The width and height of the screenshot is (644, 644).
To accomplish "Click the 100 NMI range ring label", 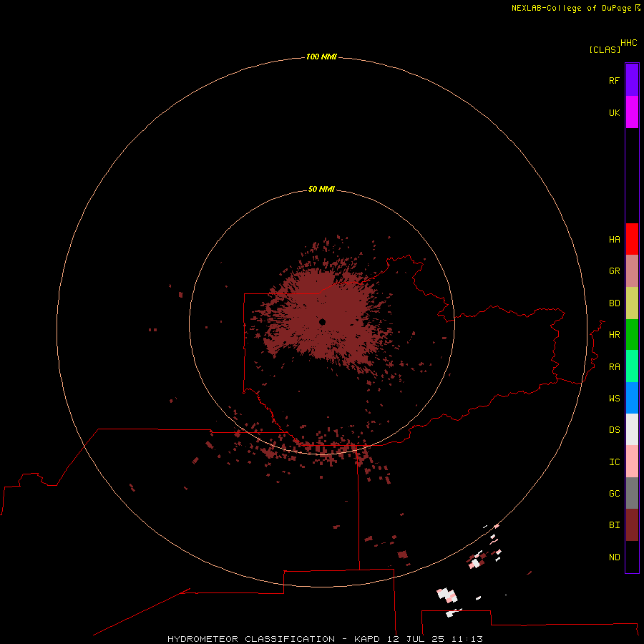I will pos(321,57).
